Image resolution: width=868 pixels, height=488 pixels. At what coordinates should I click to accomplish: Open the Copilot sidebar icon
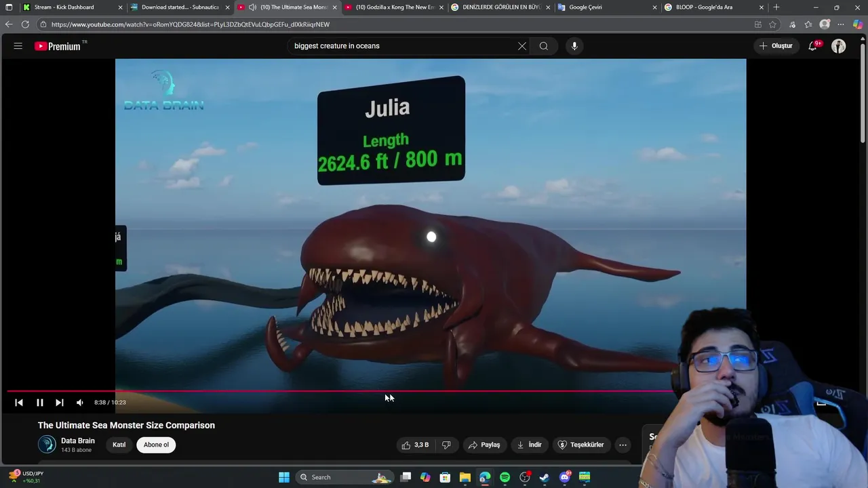click(858, 24)
